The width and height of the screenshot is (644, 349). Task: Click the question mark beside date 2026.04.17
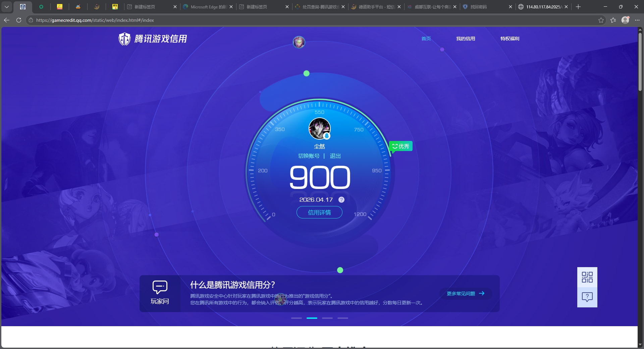[x=341, y=200]
